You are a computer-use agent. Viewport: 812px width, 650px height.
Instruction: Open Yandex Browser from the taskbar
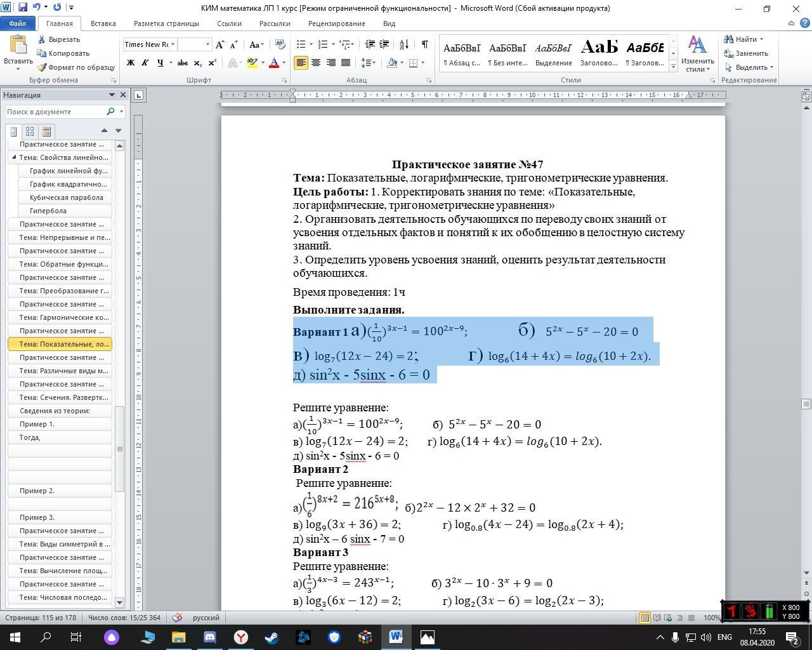(241, 637)
